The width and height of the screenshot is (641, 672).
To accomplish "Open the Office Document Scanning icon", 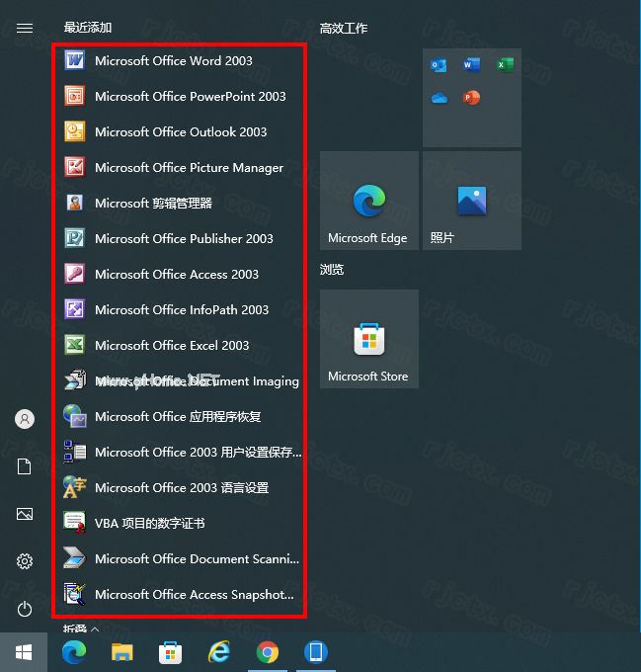I will coord(75,558).
